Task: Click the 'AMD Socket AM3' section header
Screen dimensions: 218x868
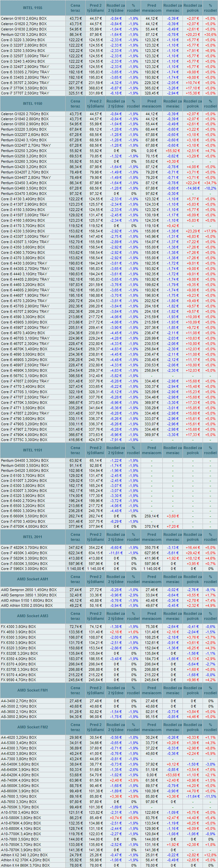Action: pyautogui.click(x=33, y=616)
